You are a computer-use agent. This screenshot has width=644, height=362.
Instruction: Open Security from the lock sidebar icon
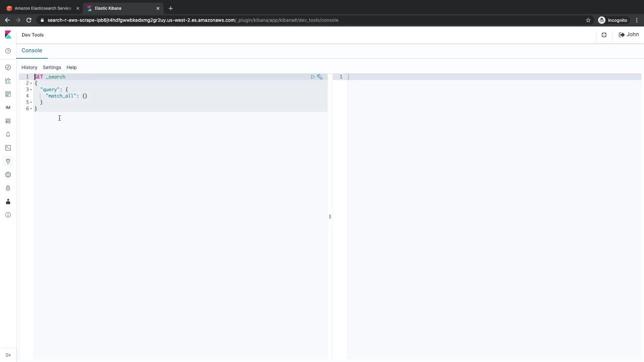pos(8,188)
